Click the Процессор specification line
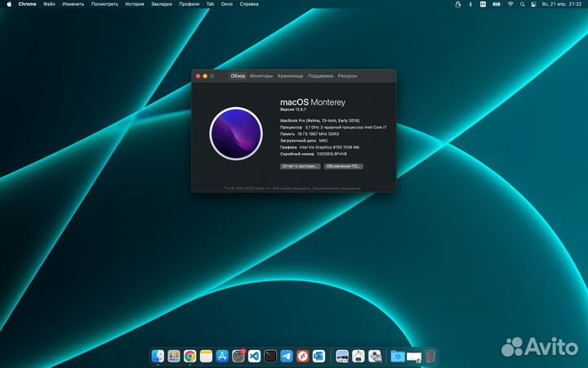The height and width of the screenshot is (368, 588). click(x=333, y=128)
